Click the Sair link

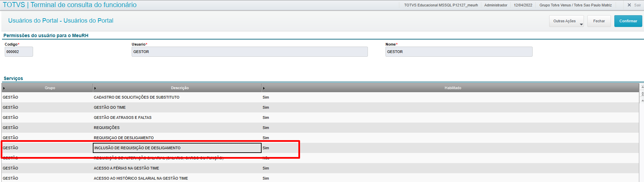click(637, 5)
